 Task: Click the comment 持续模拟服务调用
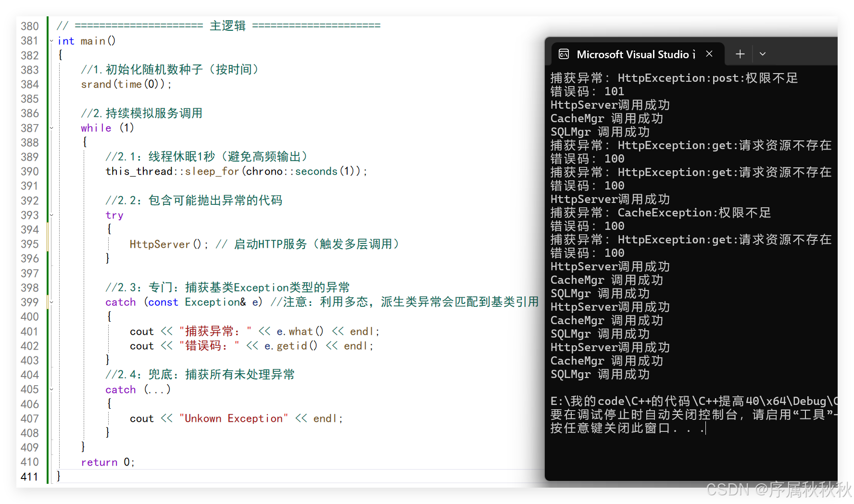point(141,113)
